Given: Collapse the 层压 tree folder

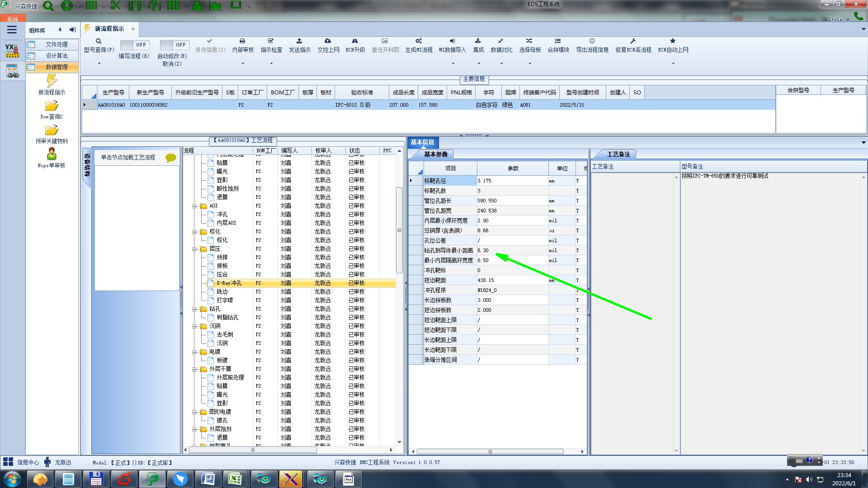Looking at the screenshot, I should tap(194, 249).
